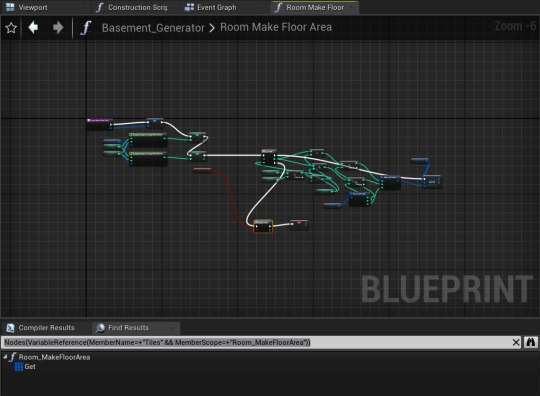Click the Viewport tab icon
Screen dimensions: 540x396
pyautogui.click(x=10, y=7)
